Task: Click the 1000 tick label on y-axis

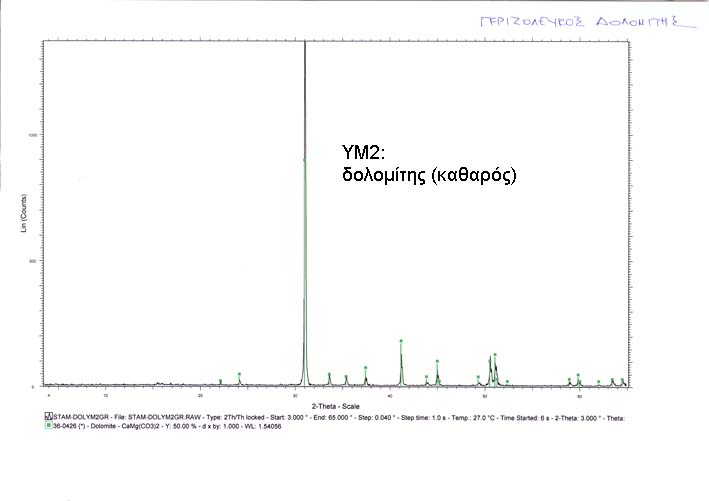Action: (33, 134)
